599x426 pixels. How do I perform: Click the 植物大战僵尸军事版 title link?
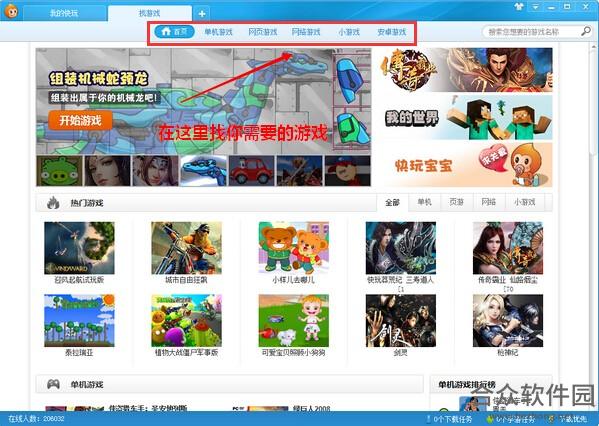[x=186, y=353]
